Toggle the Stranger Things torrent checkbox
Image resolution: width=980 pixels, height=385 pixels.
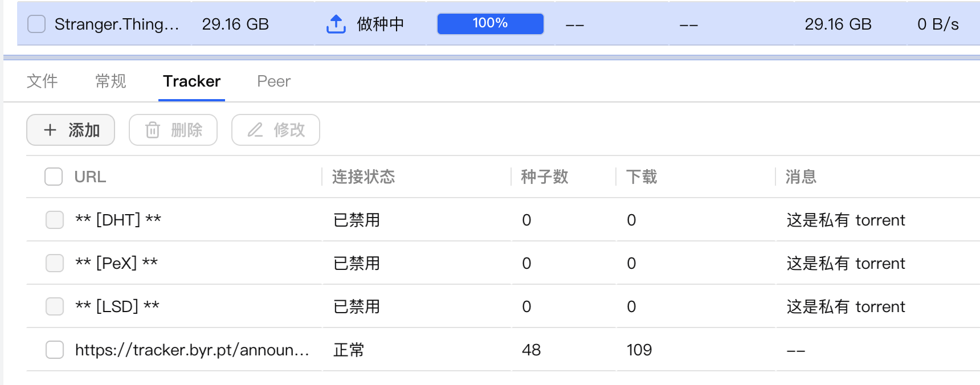pos(36,24)
